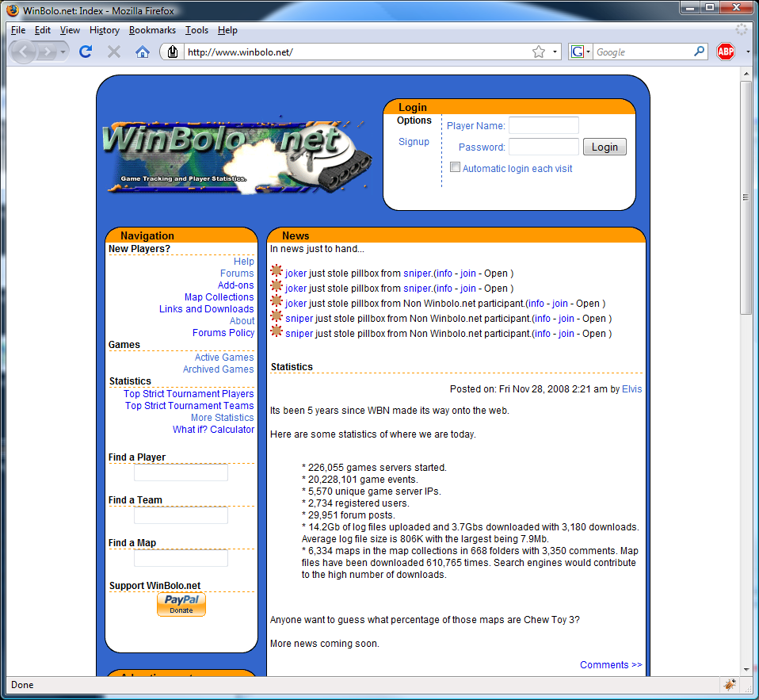Viewport: 759px width, 700px height.
Task: Go to the Home page icon
Action: [142, 52]
